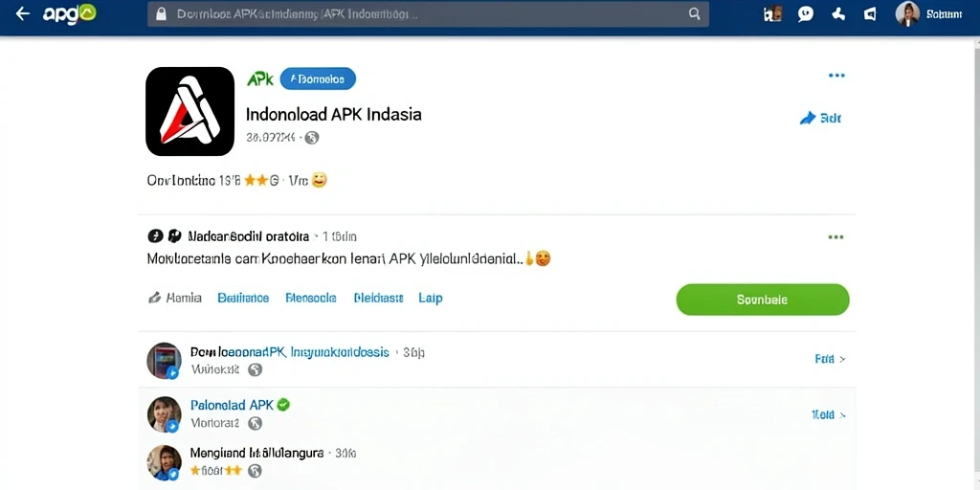Open blue three-dot menu of app card
This screenshot has width=980, height=490.
pos(836,76)
